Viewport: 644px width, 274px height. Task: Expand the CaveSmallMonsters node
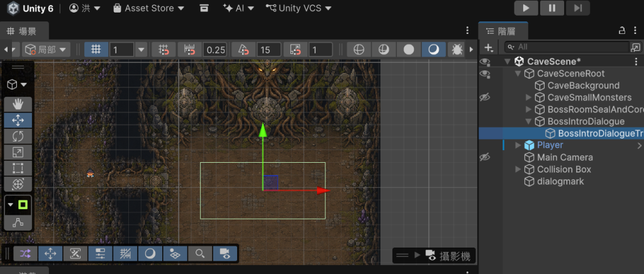(528, 97)
